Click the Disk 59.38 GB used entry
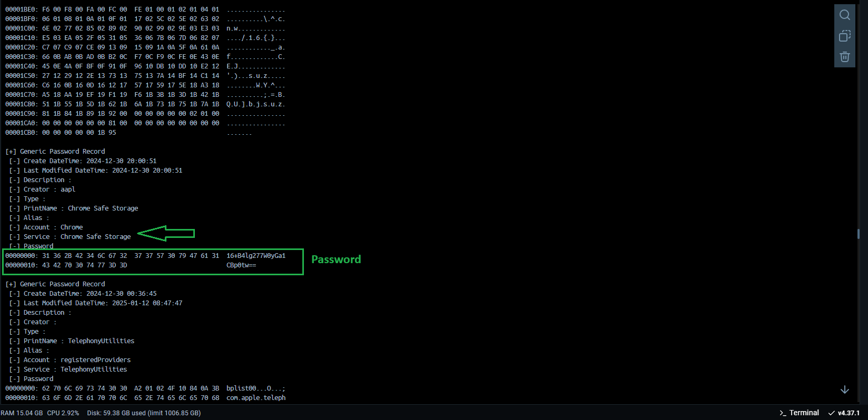868x420 pixels. 144,413
